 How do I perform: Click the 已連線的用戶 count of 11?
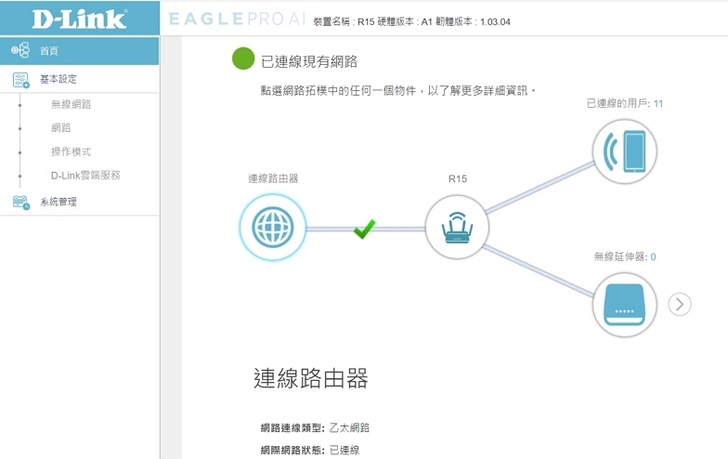[658, 103]
